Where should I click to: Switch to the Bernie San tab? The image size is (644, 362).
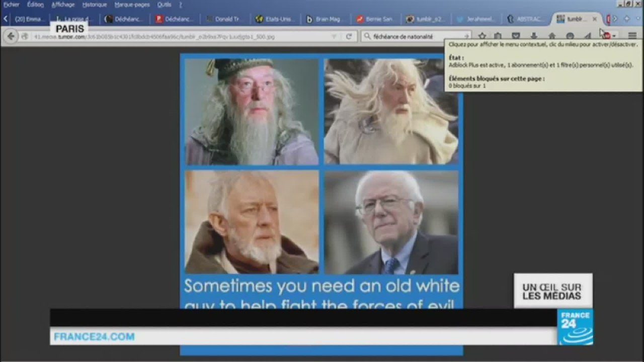pos(376,19)
